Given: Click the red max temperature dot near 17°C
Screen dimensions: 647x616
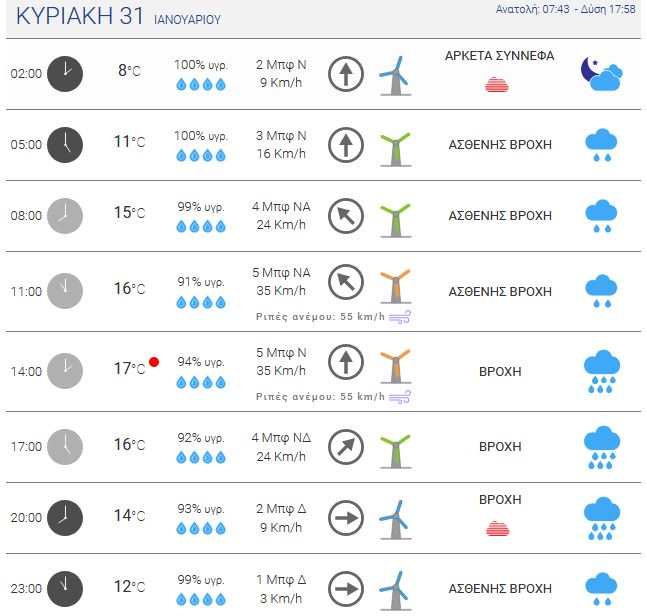Looking at the screenshot, I should coord(154,362).
